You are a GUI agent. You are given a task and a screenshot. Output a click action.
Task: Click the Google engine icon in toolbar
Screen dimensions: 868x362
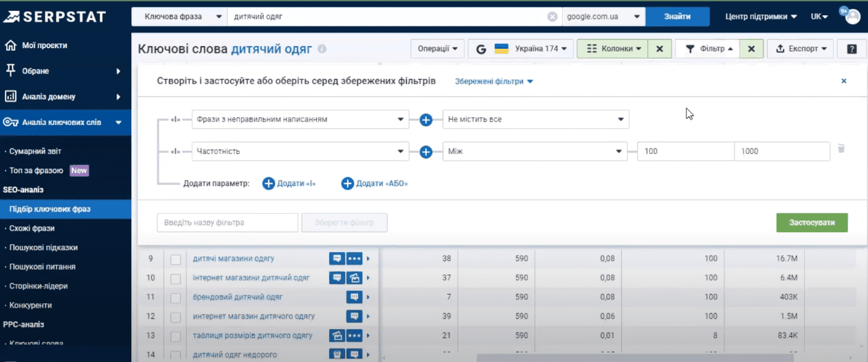[481, 49]
